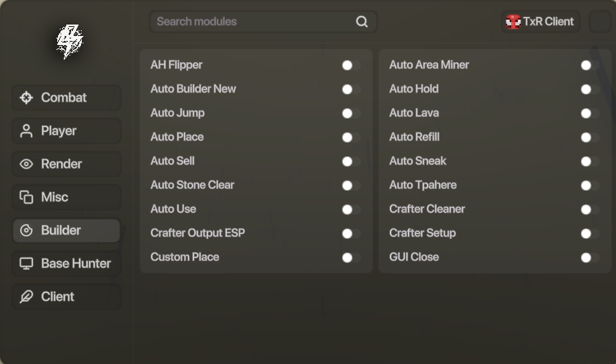Toggle the Auto Hold switch
The image size is (616, 364).
pos(590,89)
